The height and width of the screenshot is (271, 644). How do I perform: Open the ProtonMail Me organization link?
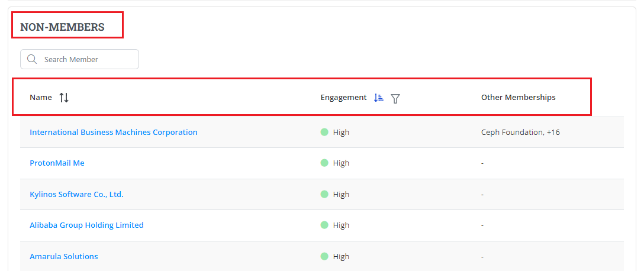point(57,163)
